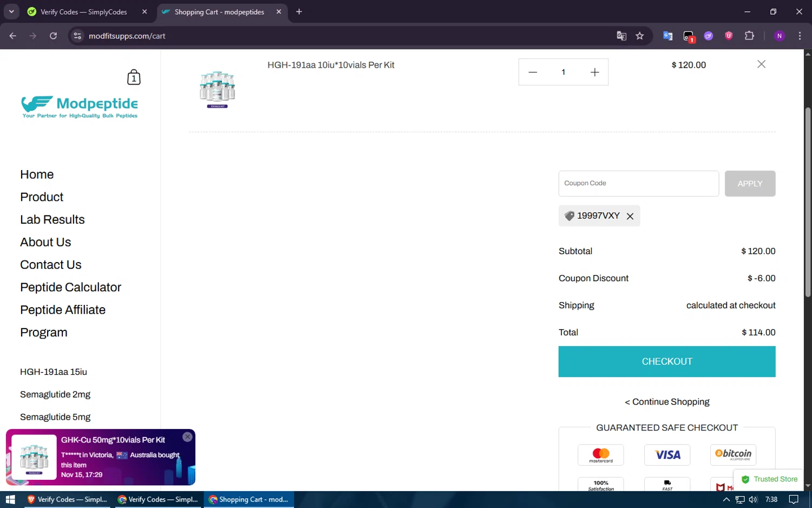Go back via Continue Shopping link
Viewport: 812px width, 508px height.
667,402
